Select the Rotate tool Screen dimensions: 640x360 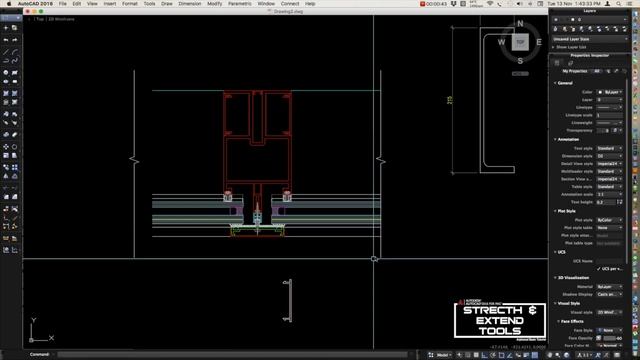point(15,147)
